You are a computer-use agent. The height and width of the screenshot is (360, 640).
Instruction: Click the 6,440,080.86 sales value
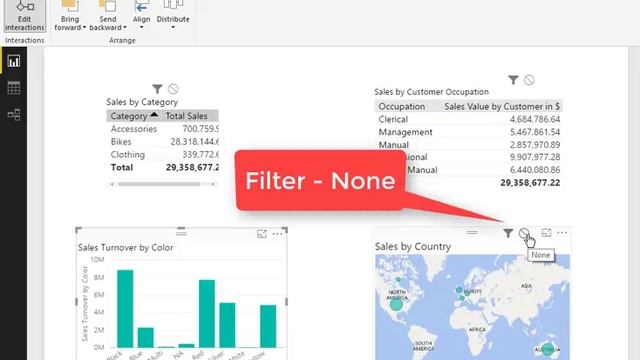tap(535, 170)
